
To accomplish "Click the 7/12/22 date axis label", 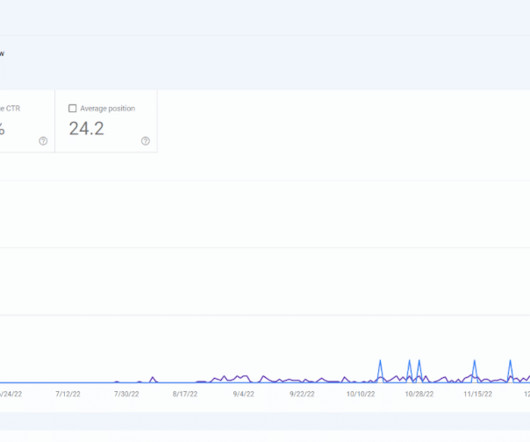I will [68, 394].
